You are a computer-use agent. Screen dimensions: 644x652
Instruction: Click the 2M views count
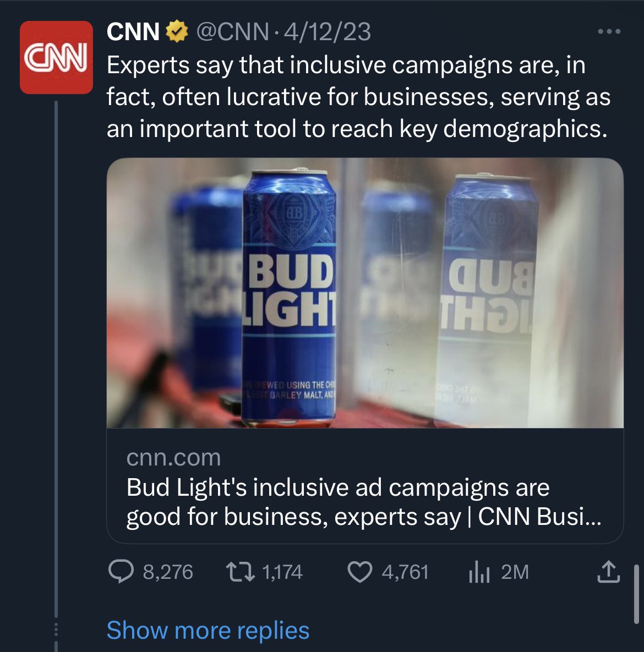pyautogui.click(x=515, y=572)
